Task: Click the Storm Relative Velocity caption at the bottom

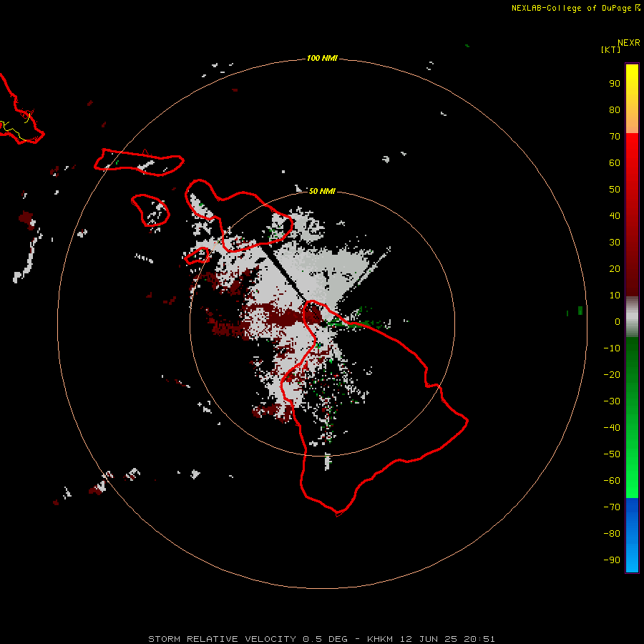Action: [321, 639]
